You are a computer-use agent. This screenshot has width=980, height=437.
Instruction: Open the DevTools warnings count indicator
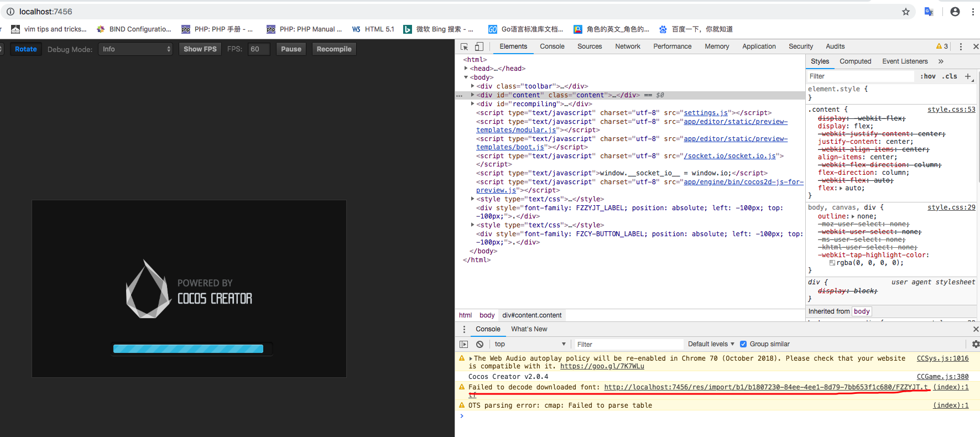pyautogui.click(x=942, y=46)
